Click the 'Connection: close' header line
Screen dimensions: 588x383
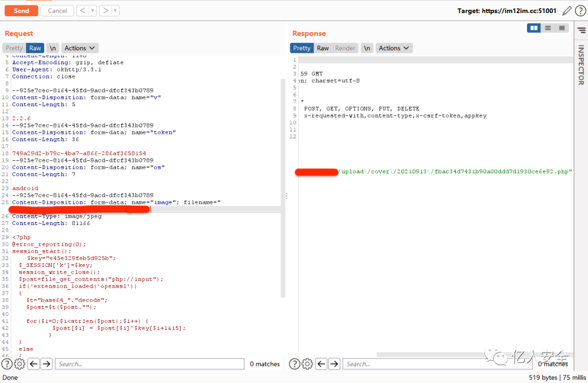tap(44, 76)
